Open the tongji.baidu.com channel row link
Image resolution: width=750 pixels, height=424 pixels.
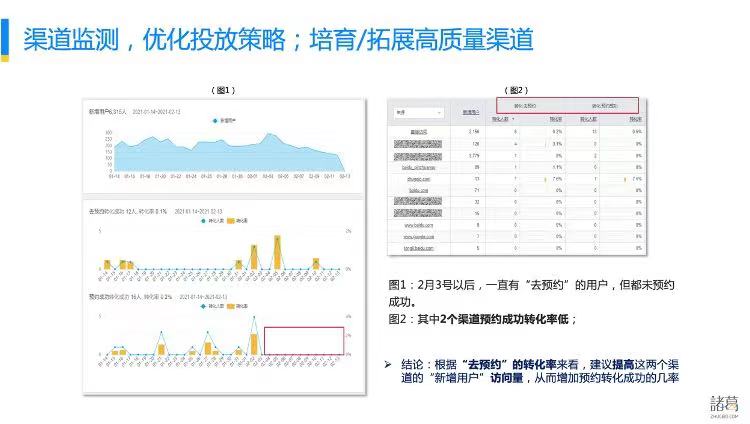(x=419, y=248)
